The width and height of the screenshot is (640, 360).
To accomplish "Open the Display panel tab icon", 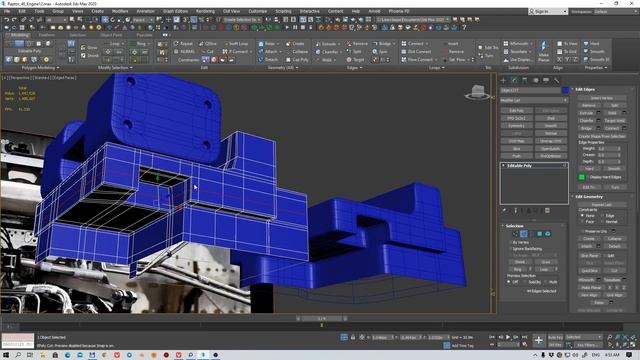I will 546,80.
